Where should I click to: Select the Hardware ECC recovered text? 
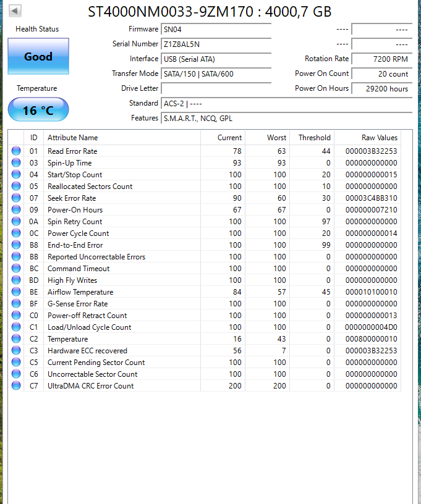coord(88,351)
